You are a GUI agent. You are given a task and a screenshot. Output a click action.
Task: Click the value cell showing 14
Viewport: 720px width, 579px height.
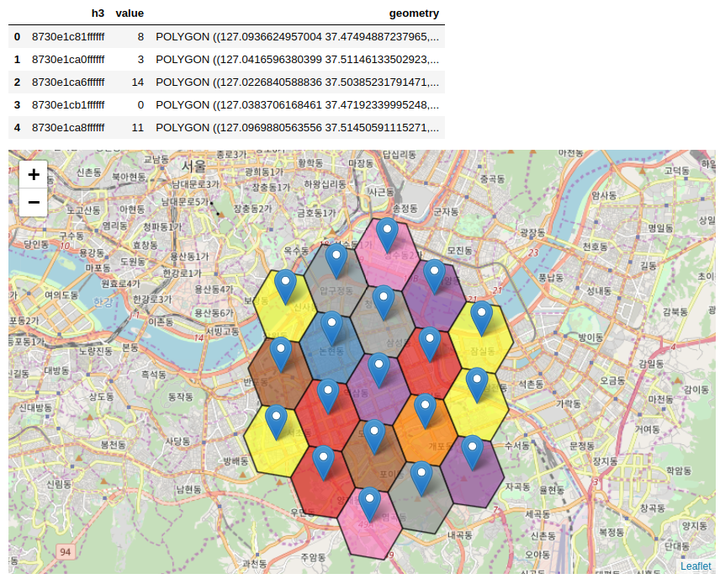click(138, 82)
